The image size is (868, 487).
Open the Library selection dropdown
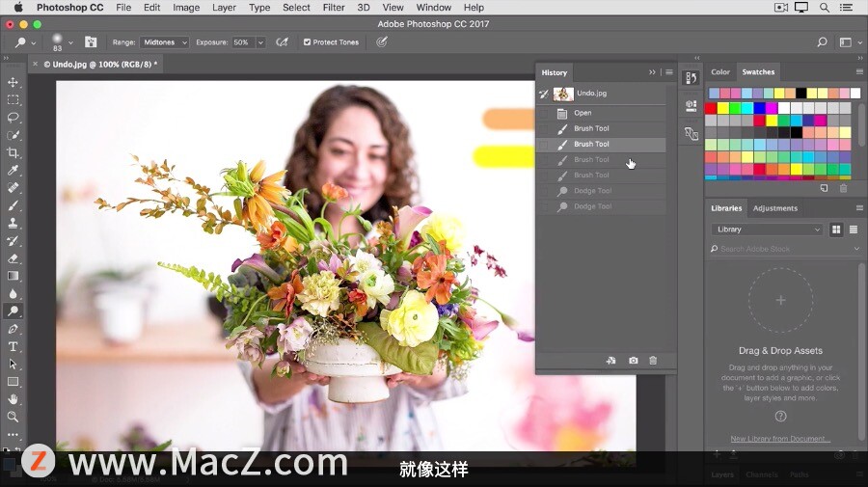point(768,230)
